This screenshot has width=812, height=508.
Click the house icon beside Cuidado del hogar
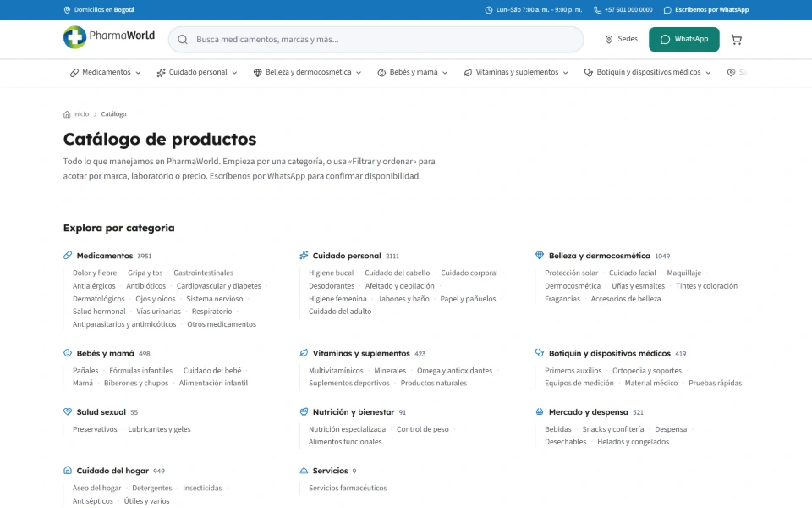pyautogui.click(x=68, y=470)
